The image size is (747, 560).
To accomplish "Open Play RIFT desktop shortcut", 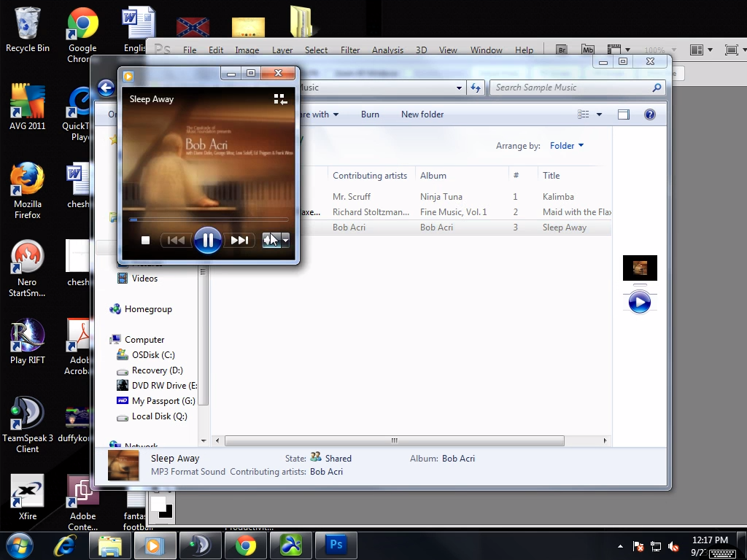I will (x=27, y=341).
